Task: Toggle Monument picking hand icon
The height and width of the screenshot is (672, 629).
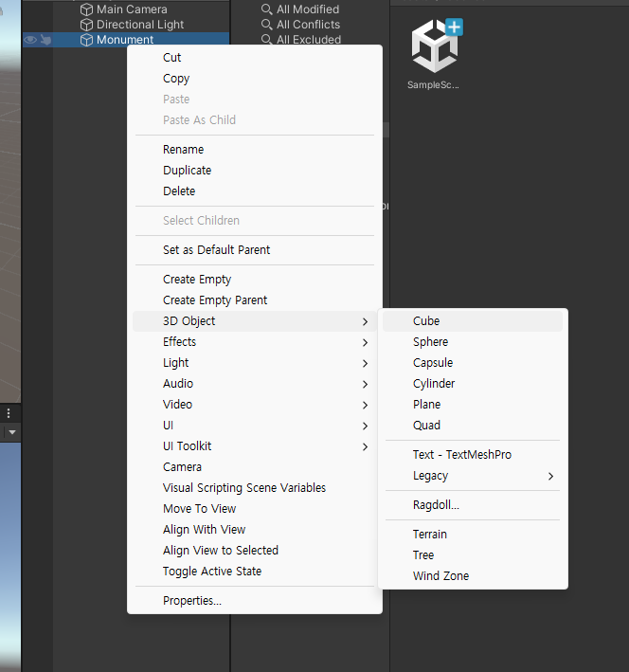Action: (45, 40)
